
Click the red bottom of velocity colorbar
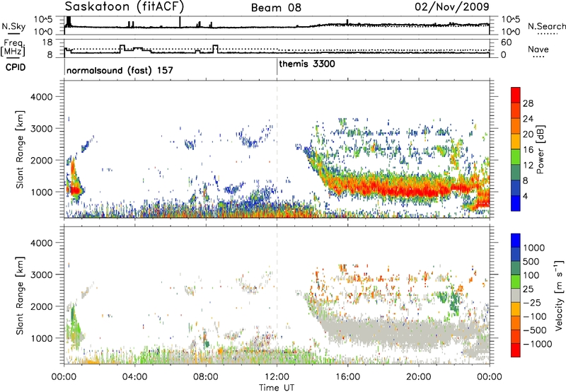[516, 350]
